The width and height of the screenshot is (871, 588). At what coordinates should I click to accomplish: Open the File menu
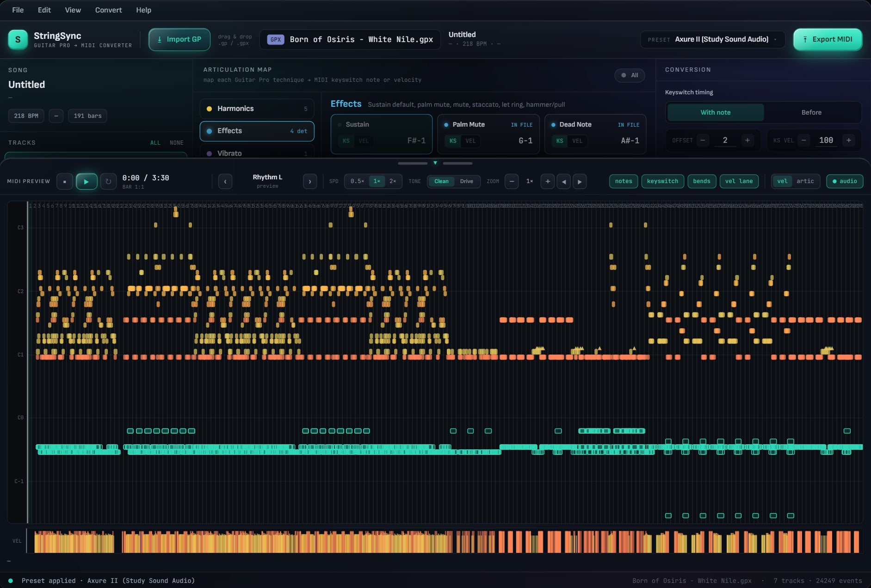click(x=18, y=10)
